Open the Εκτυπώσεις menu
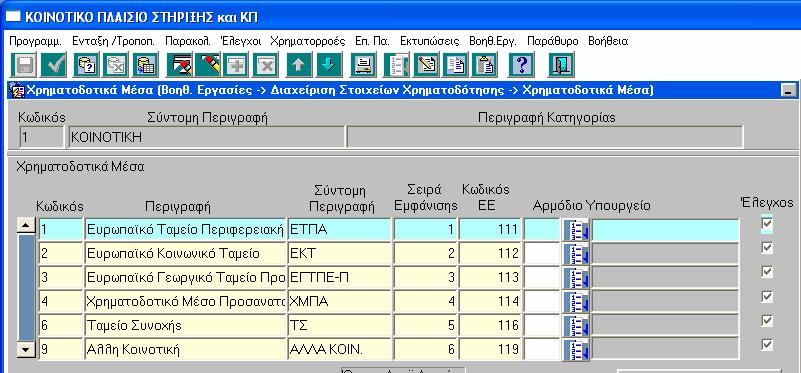Image resolution: width=801 pixels, height=373 pixels. tap(430, 41)
